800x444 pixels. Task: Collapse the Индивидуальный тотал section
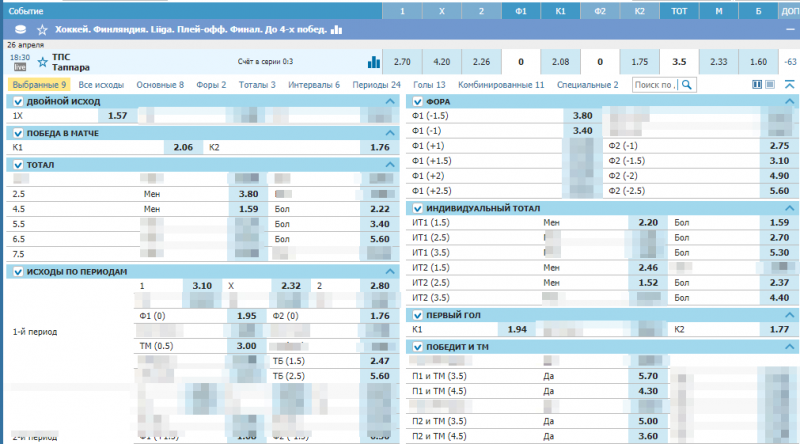pyautogui.click(x=790, y=208)
